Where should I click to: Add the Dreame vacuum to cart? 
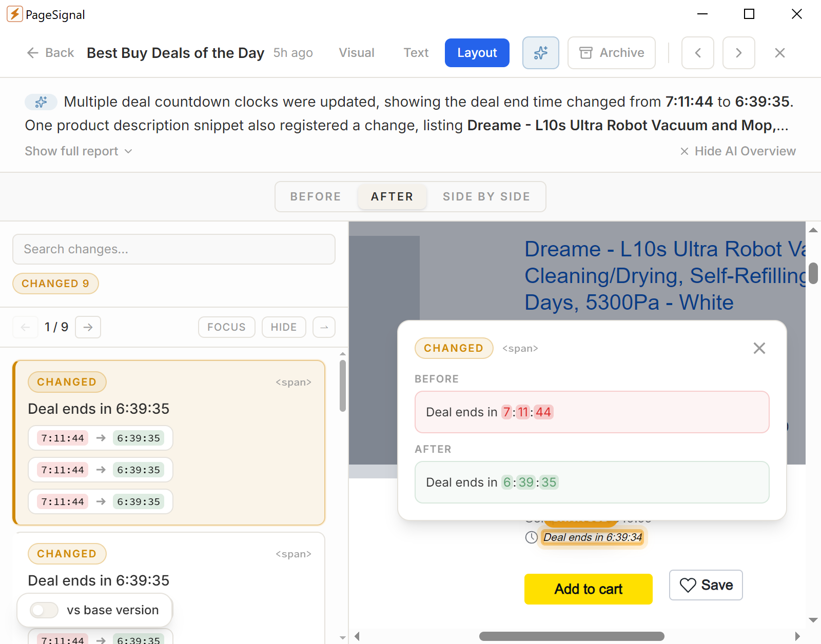point(589,589)
